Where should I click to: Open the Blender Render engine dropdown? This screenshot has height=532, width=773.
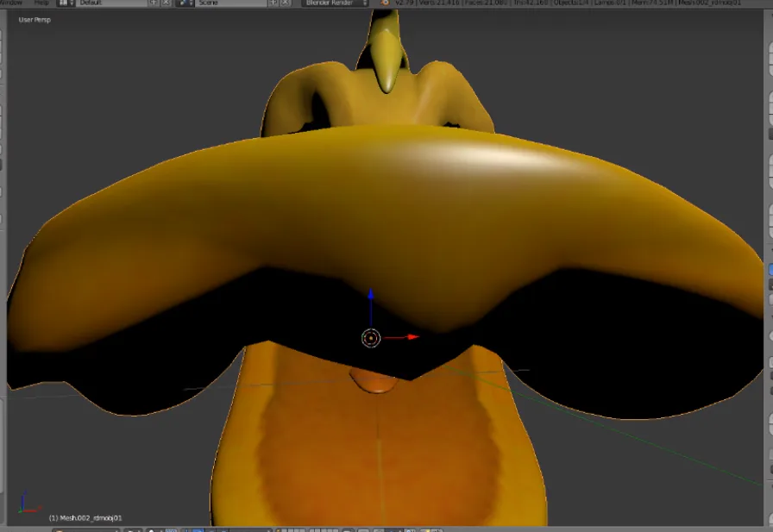pyautogui.click(x=336, y=3)
